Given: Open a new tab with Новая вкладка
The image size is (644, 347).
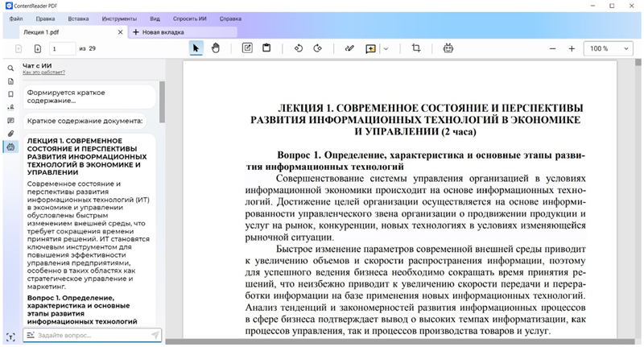Looking at the screenshot, I should [x=161, y=32].
